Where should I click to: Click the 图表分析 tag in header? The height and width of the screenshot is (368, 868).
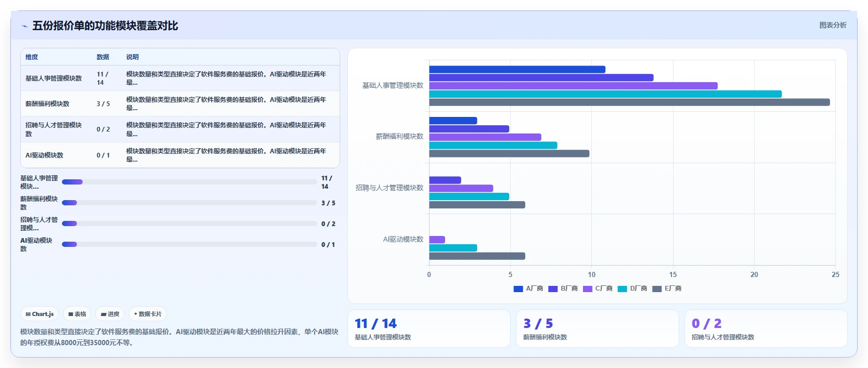click(833, 25)
